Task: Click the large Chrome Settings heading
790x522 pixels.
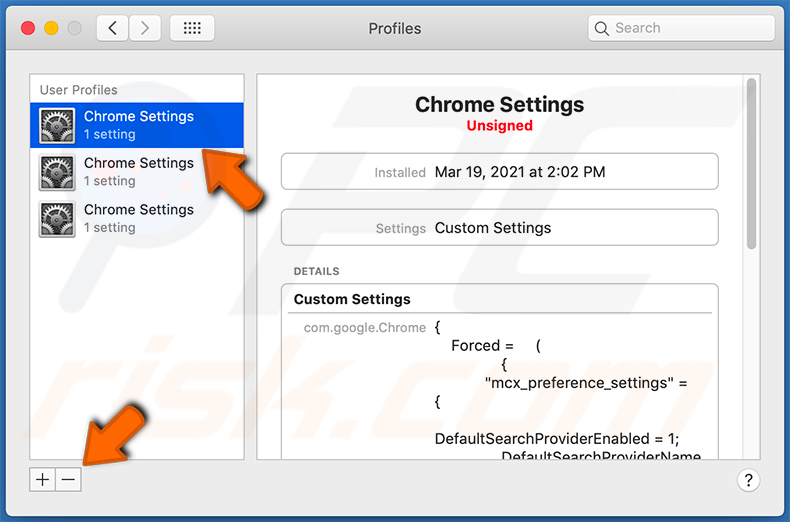Action: pyautogui.click(x=499, y=105)
